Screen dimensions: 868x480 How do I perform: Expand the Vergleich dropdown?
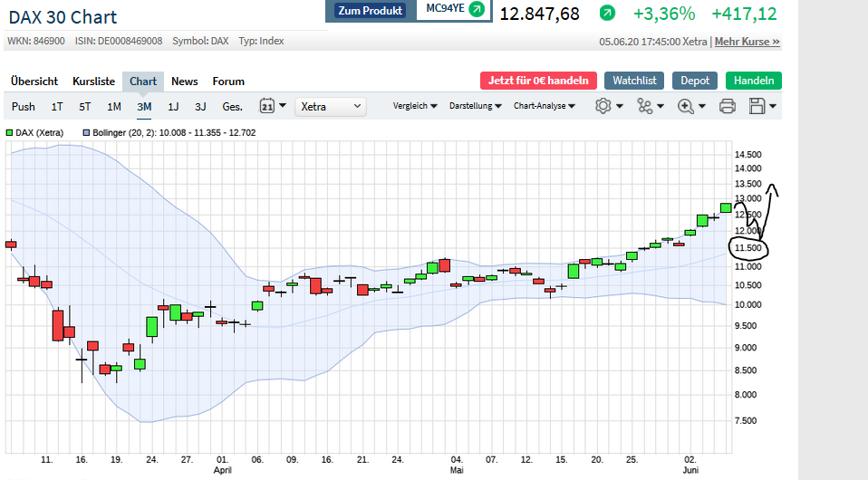coord(415,106)
